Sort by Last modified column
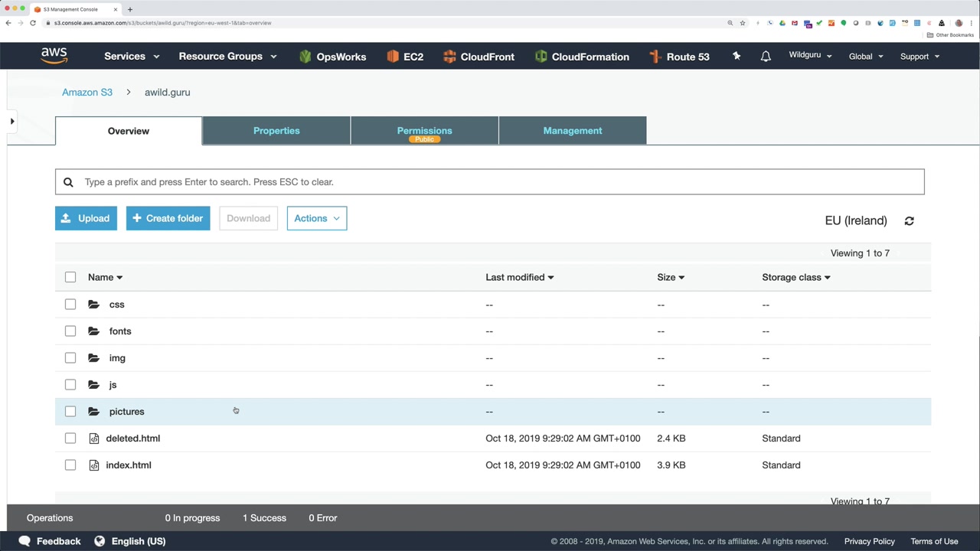This screenshot has width=980, height=551. tap(519, 277)
